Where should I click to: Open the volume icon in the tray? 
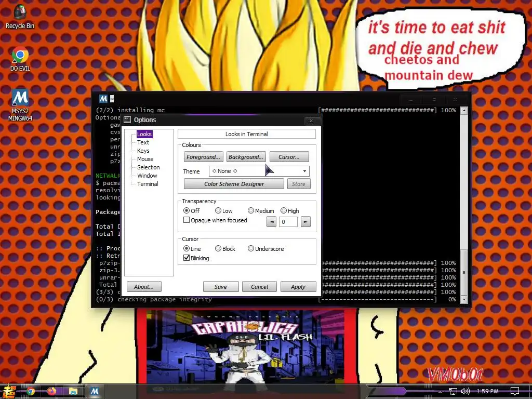coord(465,392)
